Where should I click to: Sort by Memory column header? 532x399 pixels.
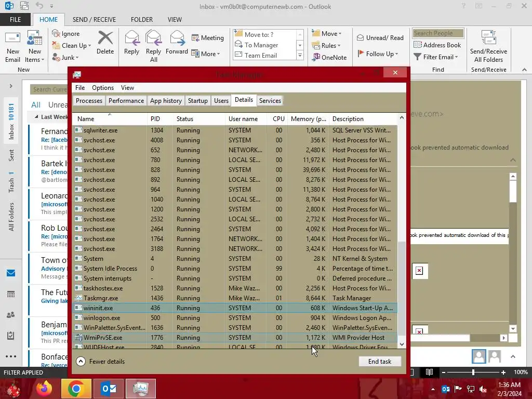308,119
